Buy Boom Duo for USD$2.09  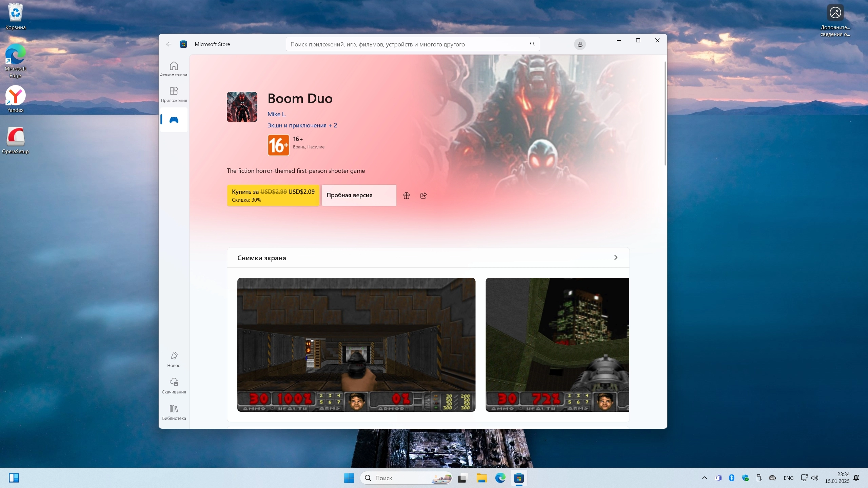point(273,195)
